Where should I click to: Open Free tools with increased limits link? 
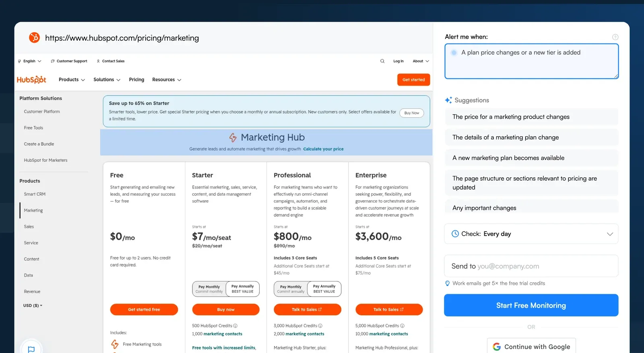point(224,348)
